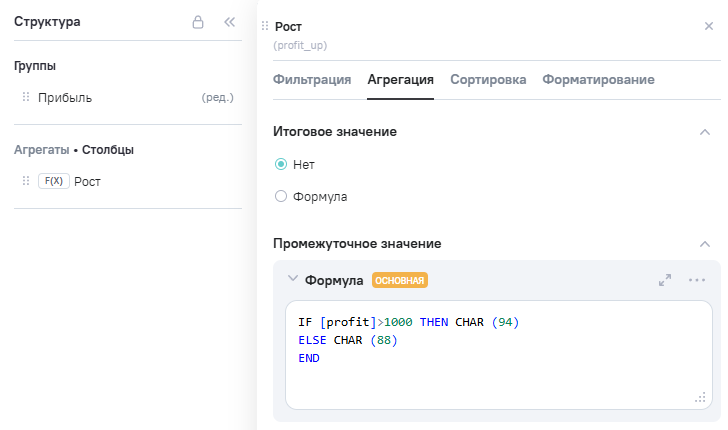Click the ОСНОВНАЯ orange badge

pos(400,281)
